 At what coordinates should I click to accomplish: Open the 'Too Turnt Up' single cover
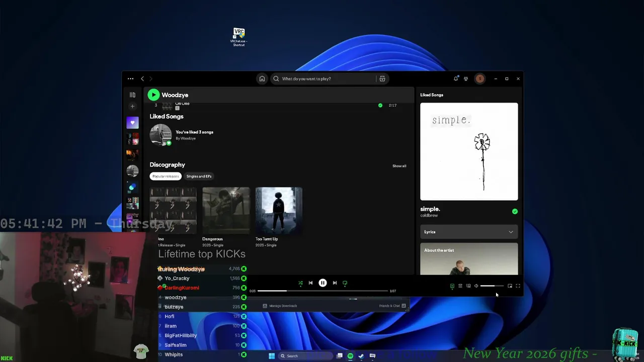tap(279, 210)
